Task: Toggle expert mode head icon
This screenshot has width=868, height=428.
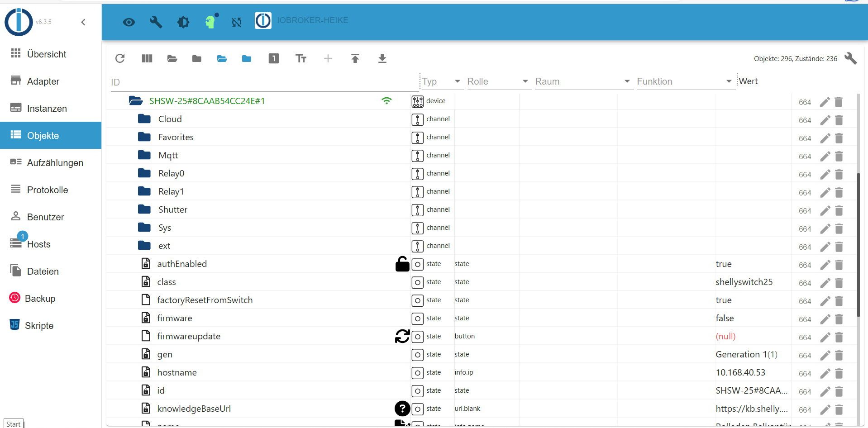Action: [x=211, y=21]
